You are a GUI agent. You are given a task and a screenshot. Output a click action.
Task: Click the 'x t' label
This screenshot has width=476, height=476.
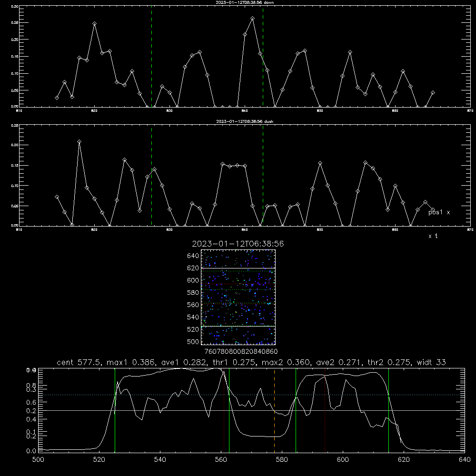tap(433, 236)
